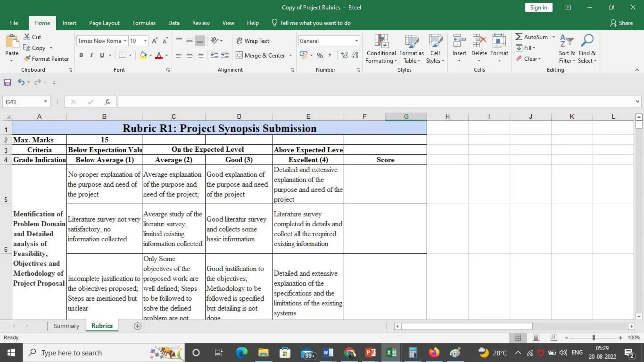Open Microsoft Edge from the taskbar
This screenshot has height=362, width=644.
(242, 353)
